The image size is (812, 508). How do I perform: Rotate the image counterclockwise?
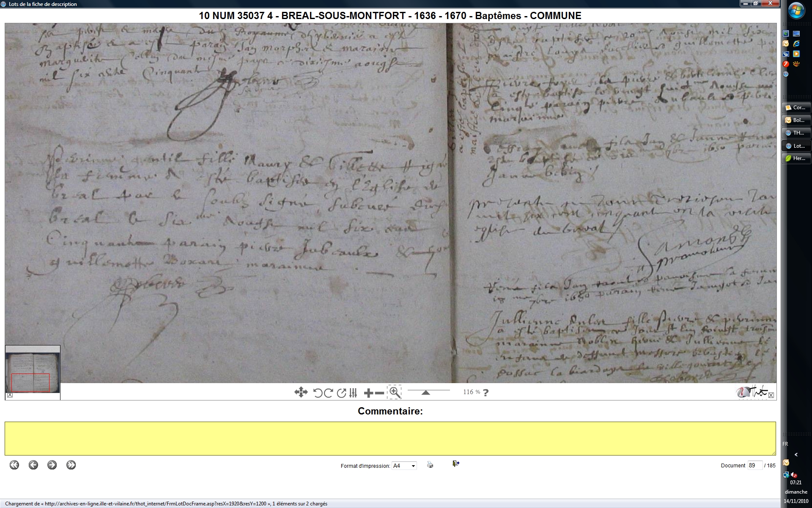point(318,393)
